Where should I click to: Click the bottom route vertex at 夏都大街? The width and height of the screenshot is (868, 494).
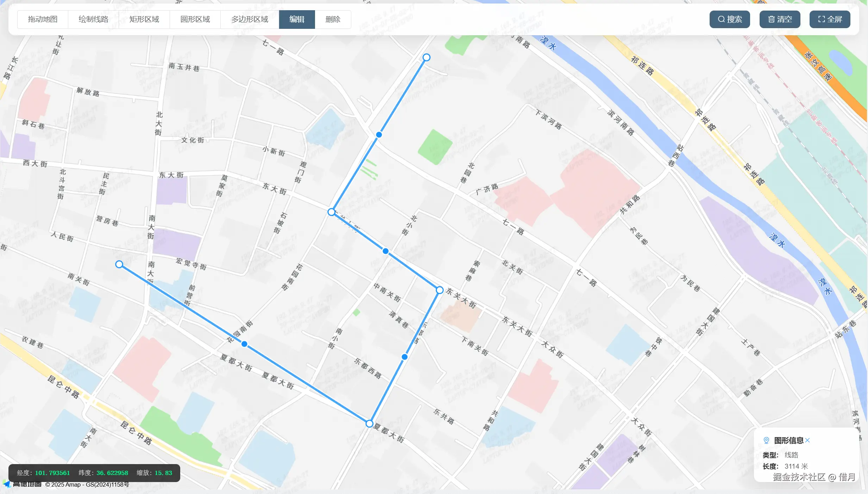tap(369, 424)
